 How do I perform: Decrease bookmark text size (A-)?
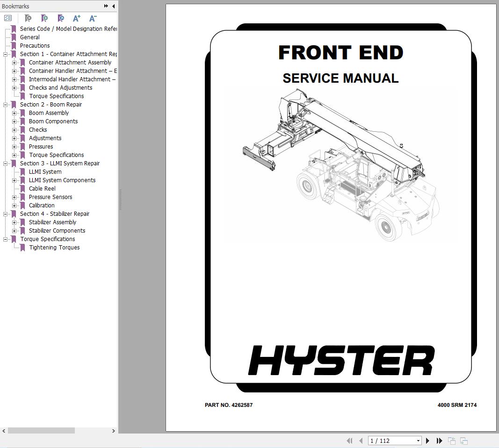93,18
